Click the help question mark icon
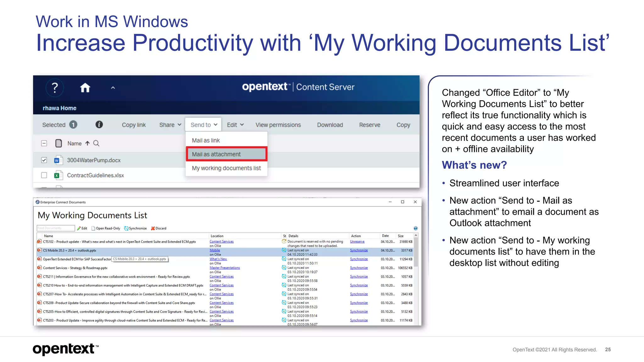The width and height of the screenshot is (644, 362). (x=55, y=87)
